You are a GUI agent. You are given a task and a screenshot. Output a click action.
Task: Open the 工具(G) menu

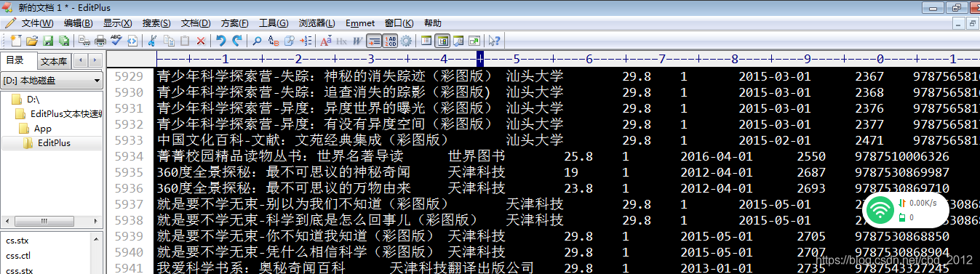pos(274,23)
